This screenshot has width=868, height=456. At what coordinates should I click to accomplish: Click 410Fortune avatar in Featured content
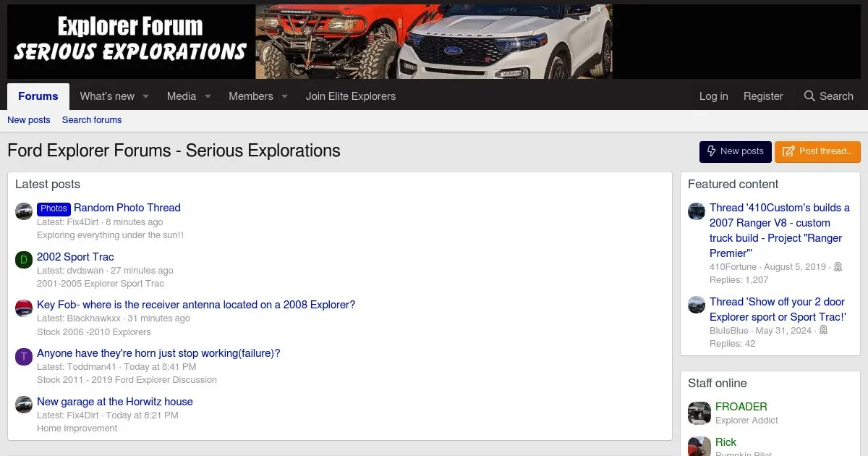[x=697, y=211]
